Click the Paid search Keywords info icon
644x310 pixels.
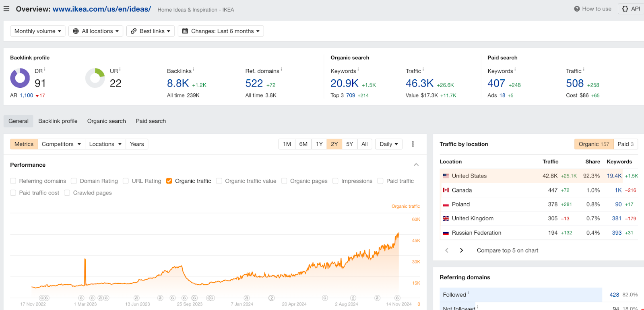[515, 69]
